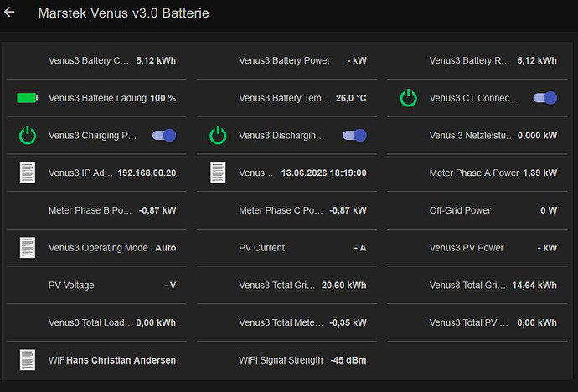
Task: Click the power icon beside Venus3 Charging P...
Action: click(x=28, y=135)
